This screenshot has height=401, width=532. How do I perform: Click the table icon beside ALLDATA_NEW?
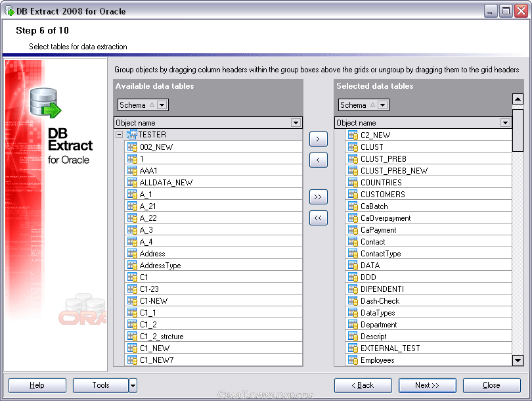click(132, 182)
